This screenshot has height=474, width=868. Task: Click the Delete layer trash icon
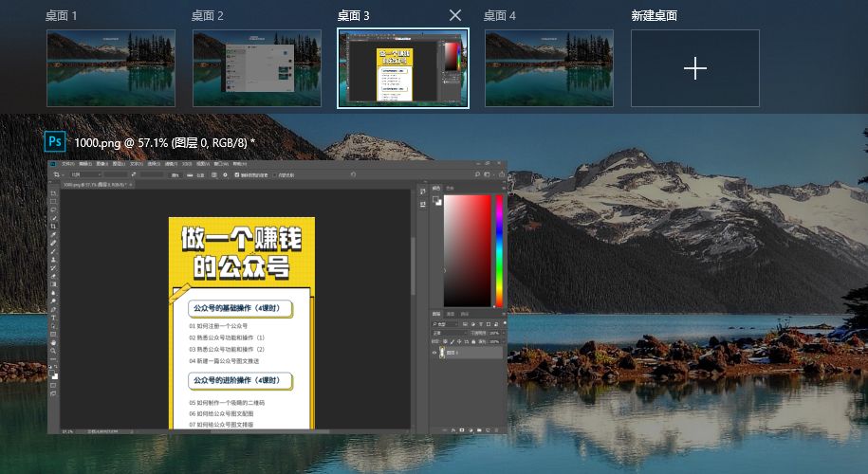pyautogui.click(x=496, y=429)
